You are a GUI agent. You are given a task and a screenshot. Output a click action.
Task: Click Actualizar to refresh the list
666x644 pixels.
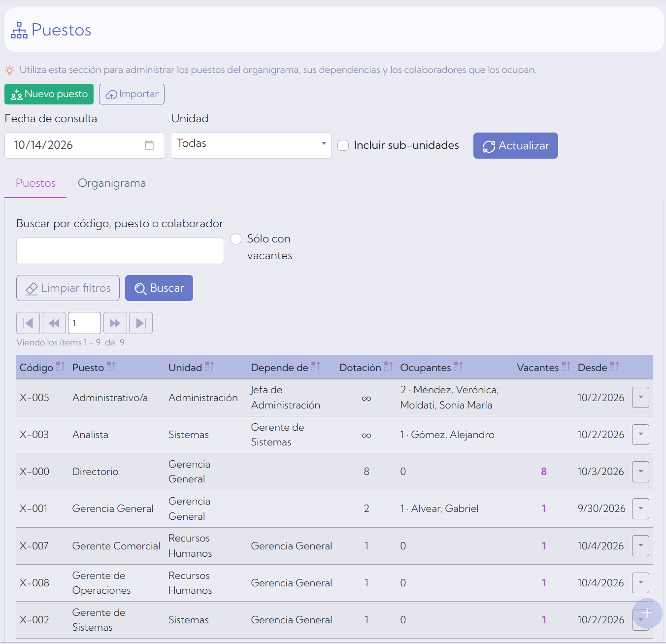(516, 146)
